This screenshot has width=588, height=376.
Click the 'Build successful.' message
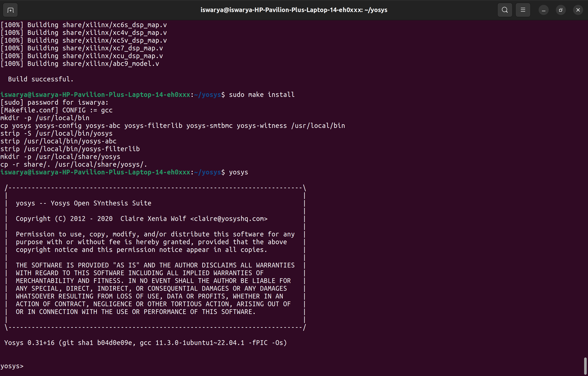coord(40,79)
